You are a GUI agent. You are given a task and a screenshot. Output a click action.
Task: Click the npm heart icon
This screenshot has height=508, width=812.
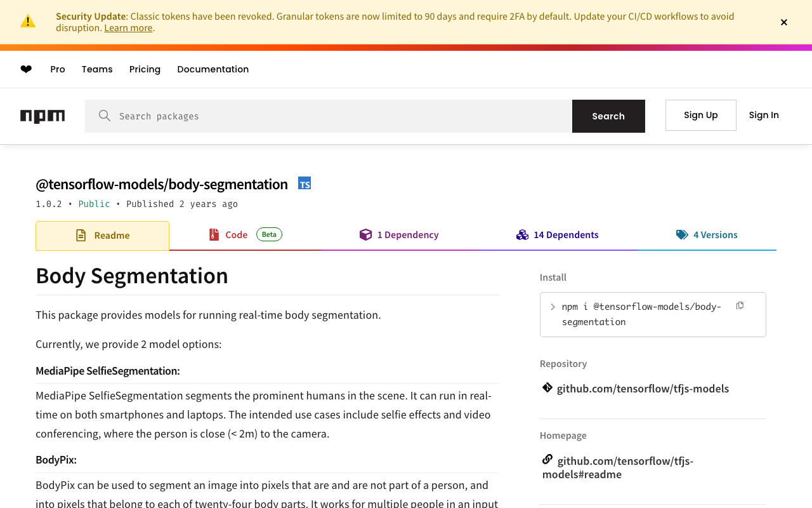[26, 69]
